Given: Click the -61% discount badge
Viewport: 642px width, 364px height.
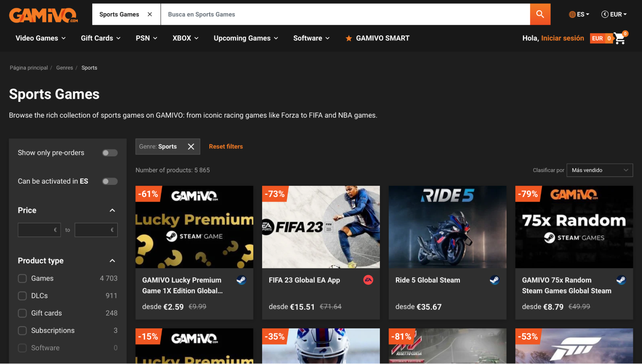Looking at the screenshot, I should [148, 194].
